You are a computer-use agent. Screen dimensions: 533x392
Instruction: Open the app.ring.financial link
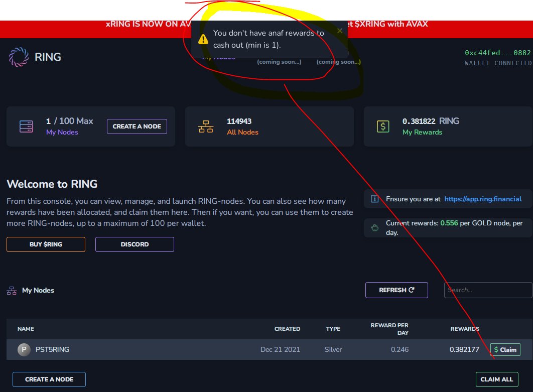pyautogui.click(x=483, y=199)
